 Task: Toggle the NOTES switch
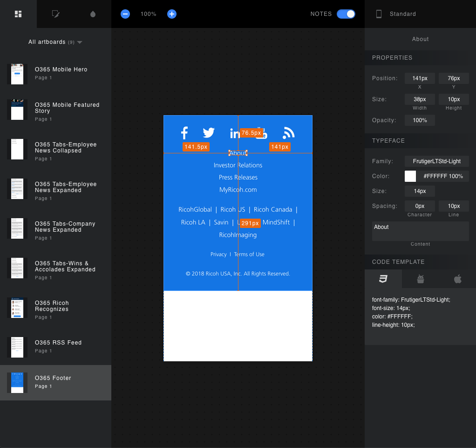click(x=346, y=14)
